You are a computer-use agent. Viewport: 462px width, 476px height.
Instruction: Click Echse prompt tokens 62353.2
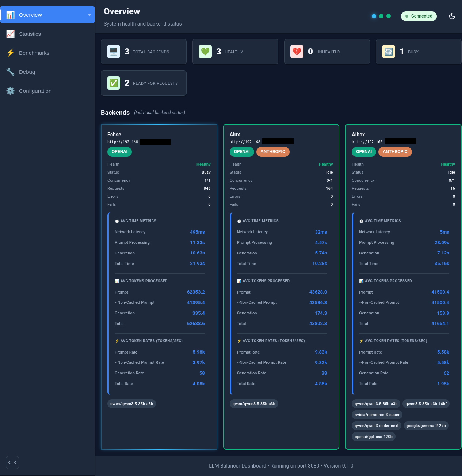pyautogui.click(x=196, y=292)
